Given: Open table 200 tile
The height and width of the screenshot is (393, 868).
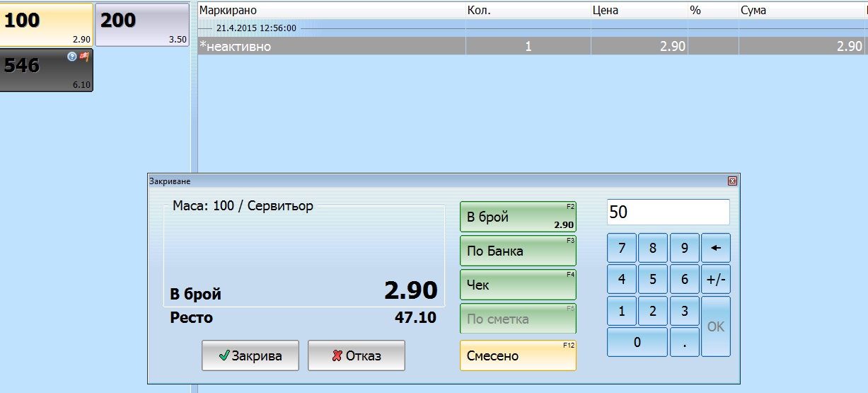Looking at the screenshot, I should [x=141, y=25].
